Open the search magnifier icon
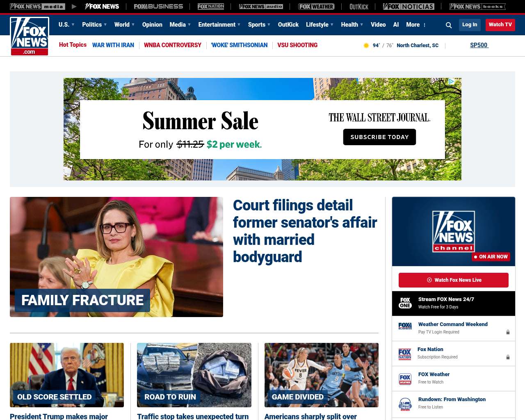525x420 pixels. [449, 25]
